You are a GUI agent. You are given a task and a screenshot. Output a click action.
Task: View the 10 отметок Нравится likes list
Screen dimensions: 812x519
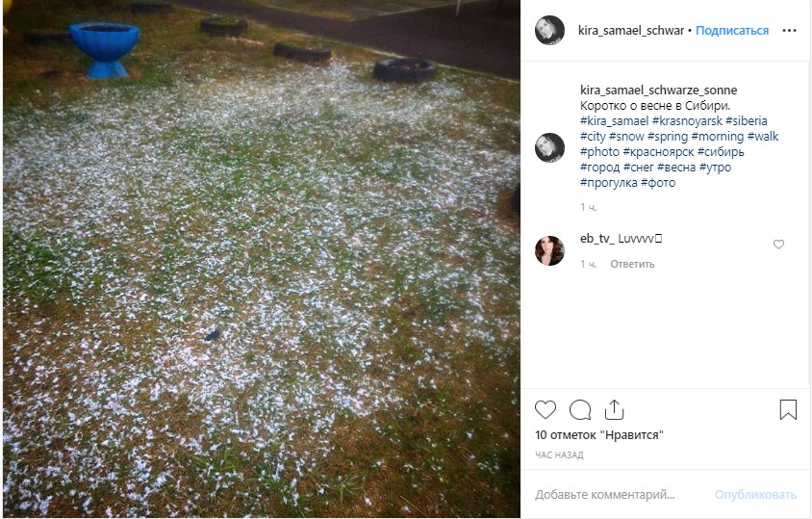[599, 435]
